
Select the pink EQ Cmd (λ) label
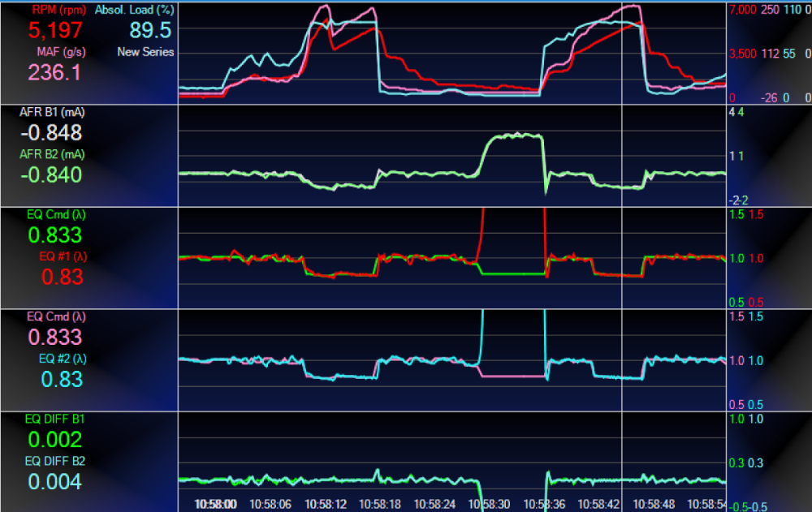tap(54, 316)
